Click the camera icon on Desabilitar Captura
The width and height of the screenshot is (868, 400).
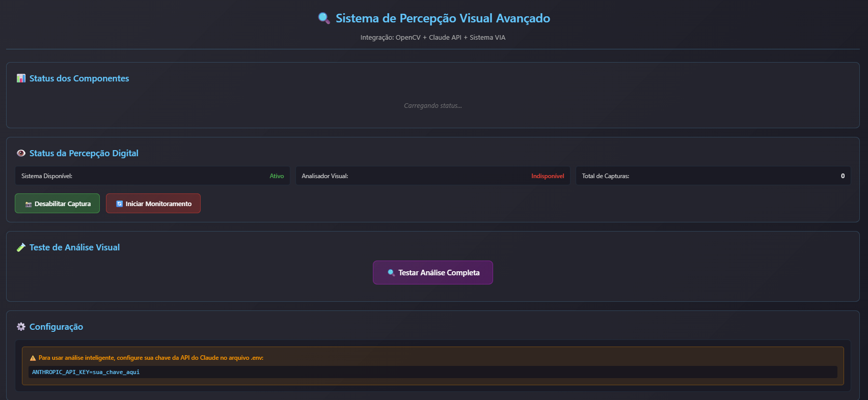pos(29,204)
